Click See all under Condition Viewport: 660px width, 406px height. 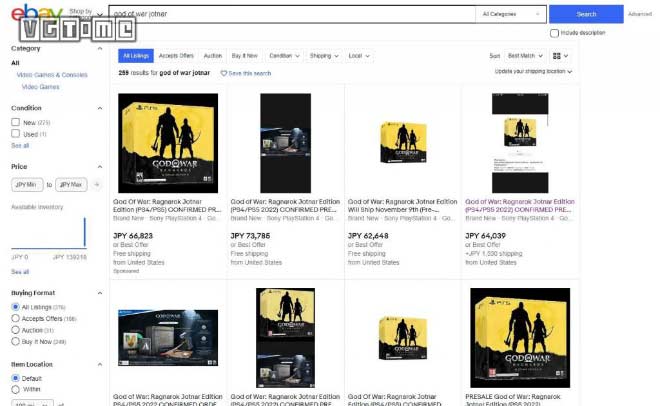[x=20, y=146]
